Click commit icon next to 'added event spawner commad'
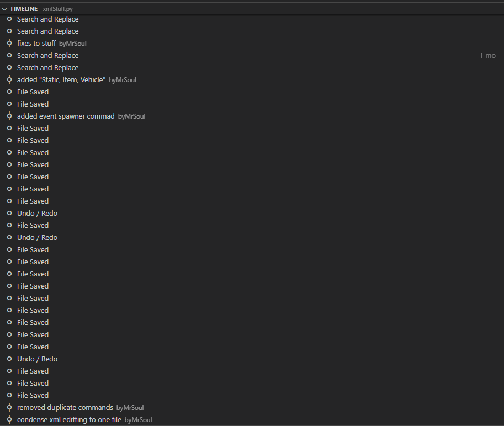Viewport: 504px width, 426px height. (x=9, y=116)
